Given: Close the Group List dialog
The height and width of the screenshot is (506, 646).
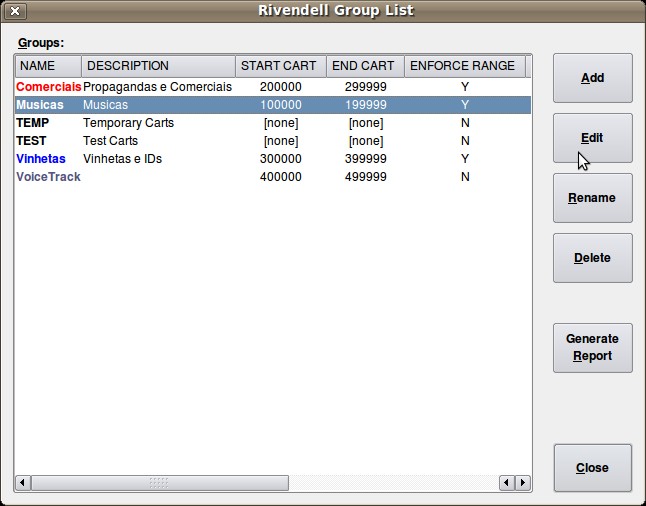Looking at the screenshot, I should point(592,468).
